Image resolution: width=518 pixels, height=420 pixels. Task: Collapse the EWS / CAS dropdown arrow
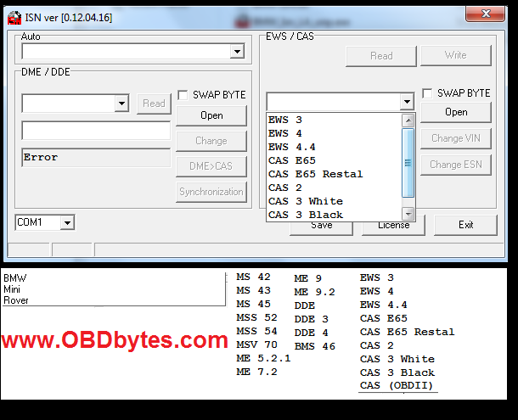pyautogui.click(x=407, y=102)
